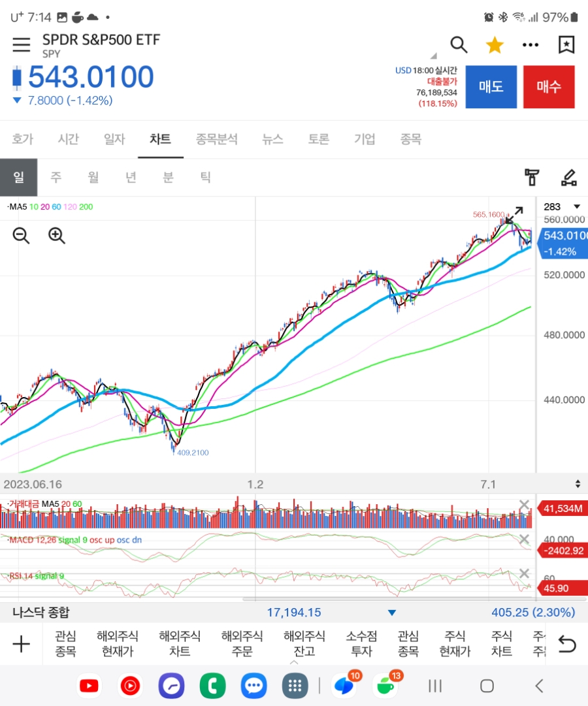Tap the blue 매도 sell button
Viewport: 588px width, 706px height.
click(491, 87)
